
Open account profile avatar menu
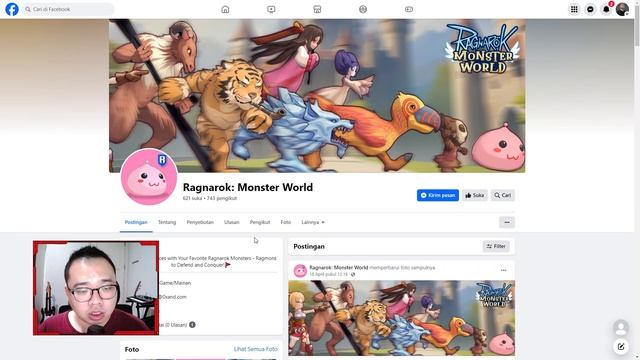point(622,9)
